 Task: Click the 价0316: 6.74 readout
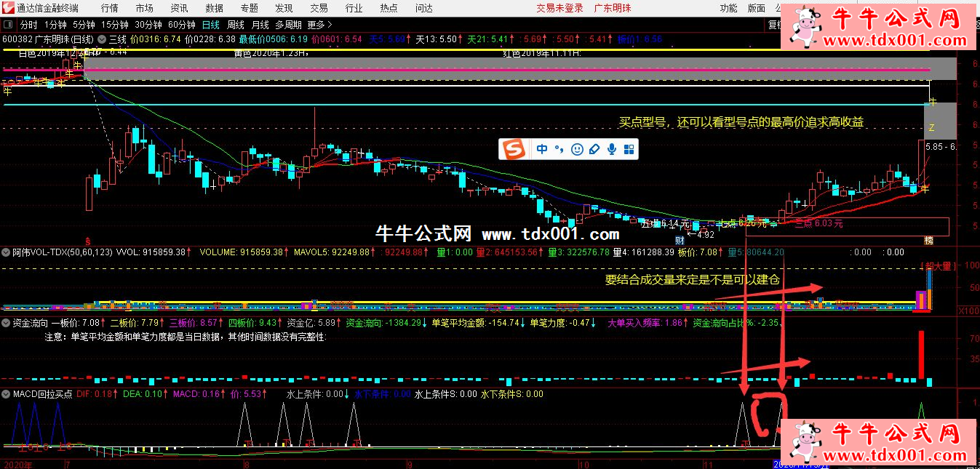156,39
